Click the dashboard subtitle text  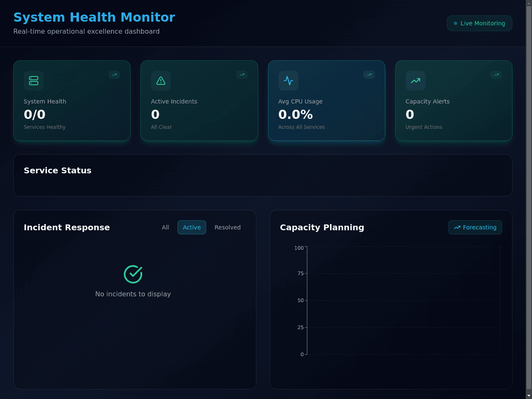click(x=86, y=32)
